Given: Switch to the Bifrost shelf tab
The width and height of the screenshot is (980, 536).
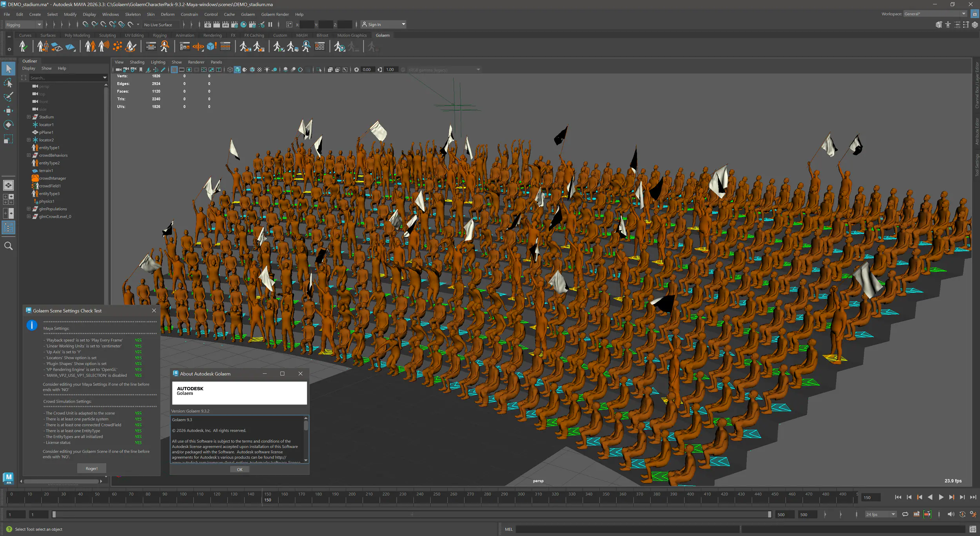Looking at the screenshot, I should tap(322, 35).
